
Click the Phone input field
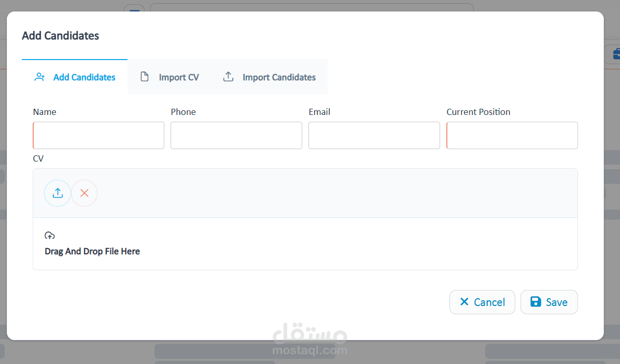click(236, 135)
